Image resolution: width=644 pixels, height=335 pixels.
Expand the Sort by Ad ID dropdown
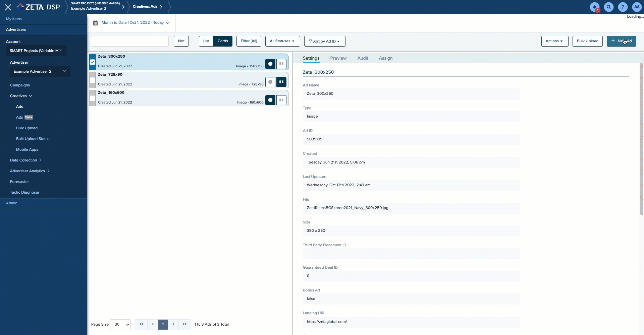324,41
